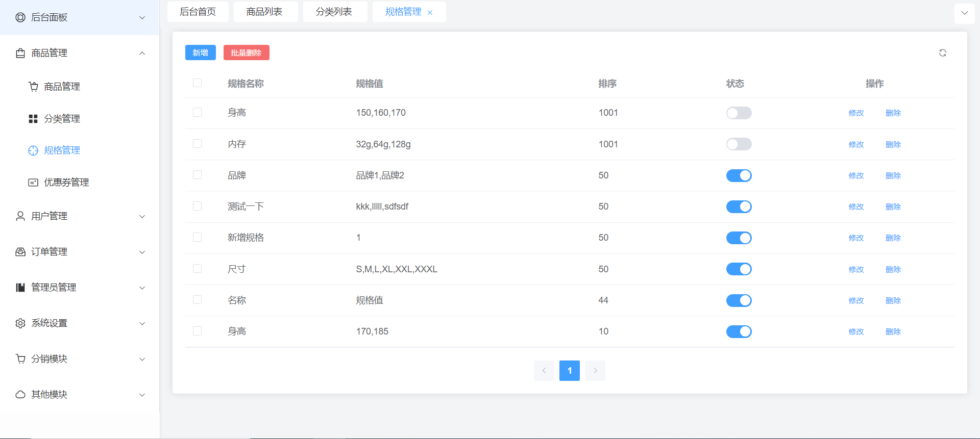
Task: Expand the 其他模块 chevron
Action: [142, 395]
